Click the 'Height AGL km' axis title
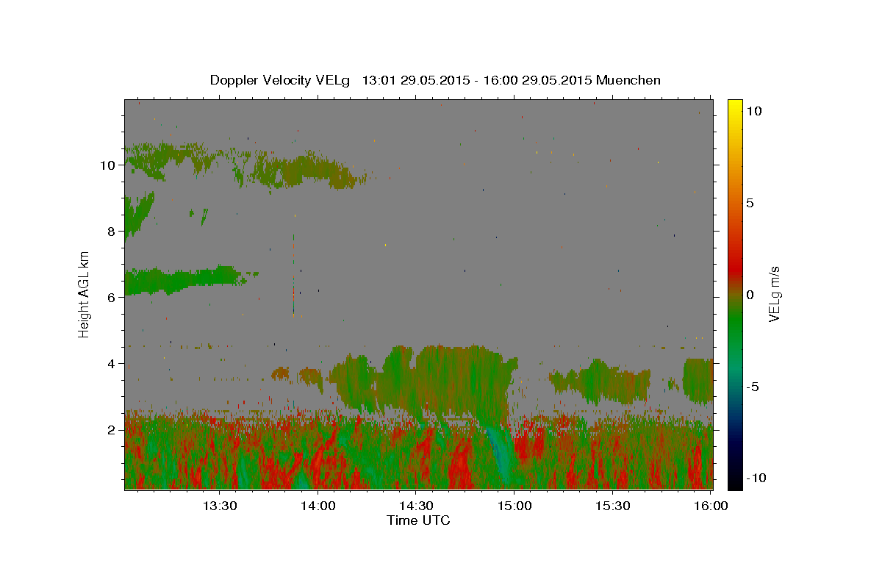This screenshot has width=882, height=588. [84, 294]
